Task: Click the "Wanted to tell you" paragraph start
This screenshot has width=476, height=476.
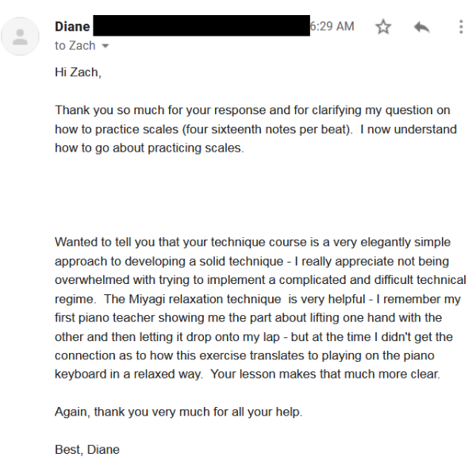Action: pyautogui.click(x=104, y=242)
